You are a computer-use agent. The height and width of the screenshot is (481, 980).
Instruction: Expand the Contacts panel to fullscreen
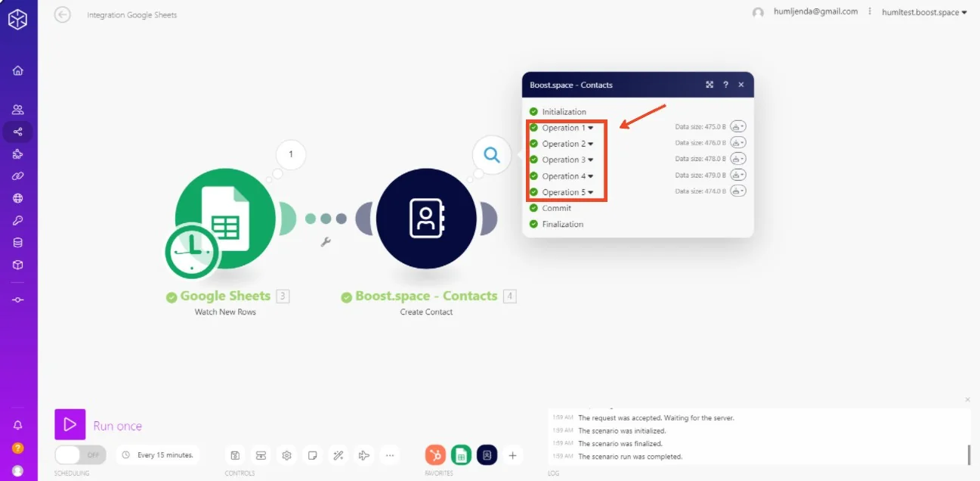tap(709, 85)
